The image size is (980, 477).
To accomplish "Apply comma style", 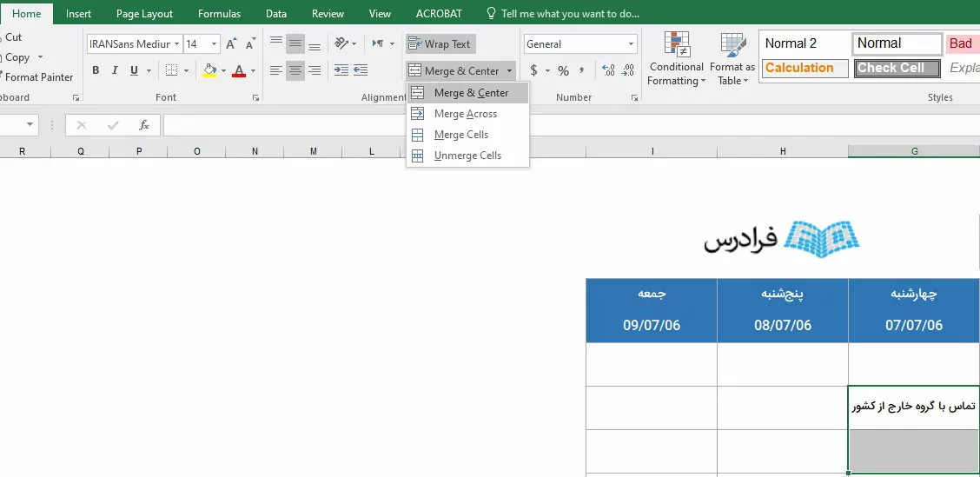I will click(582, 70).
